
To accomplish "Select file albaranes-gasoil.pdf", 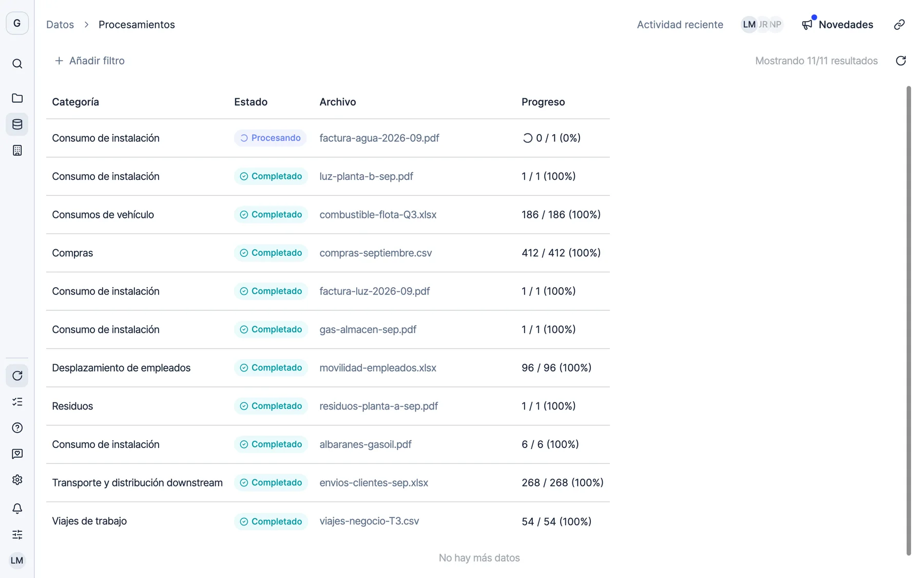I will pos(365,444).
